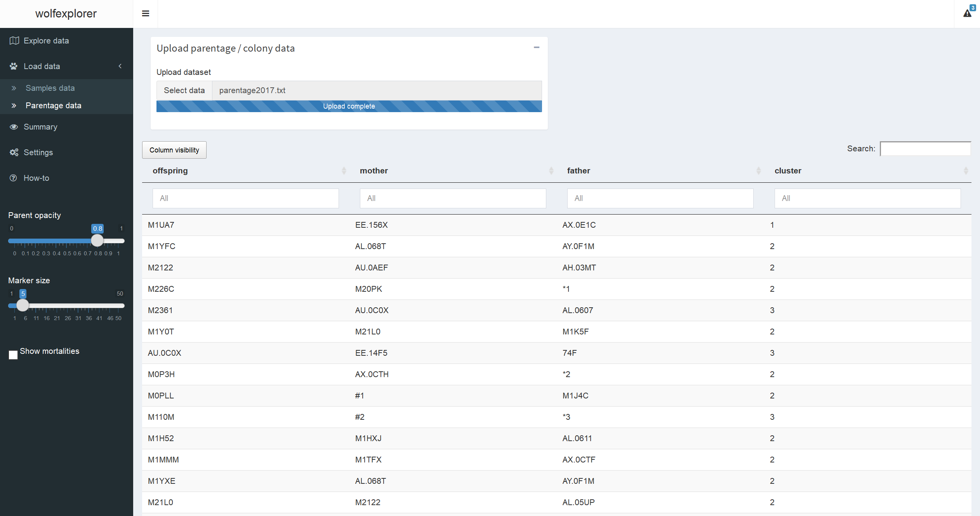Open the cluster column filter box
980x516 pixels.
pos(867,198)
